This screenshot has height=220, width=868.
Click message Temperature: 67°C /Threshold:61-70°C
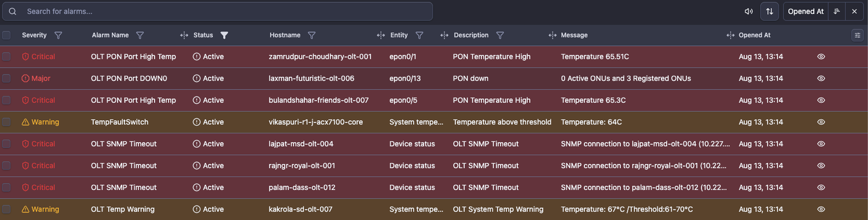click(627, 210)
